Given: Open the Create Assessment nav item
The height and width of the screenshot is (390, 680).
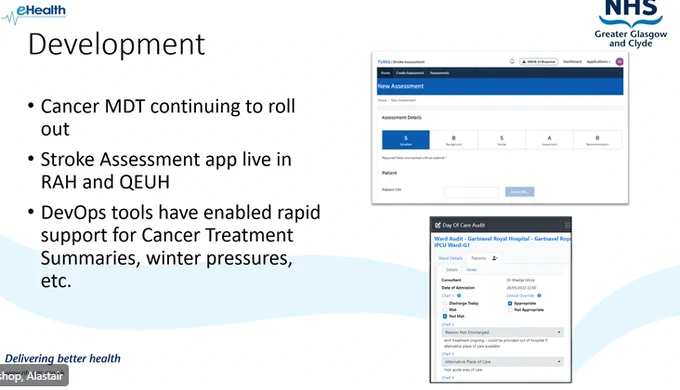Looking at the screenshot, I should click(x=409, y=73).
